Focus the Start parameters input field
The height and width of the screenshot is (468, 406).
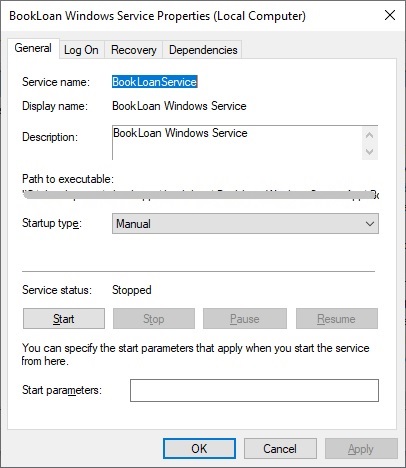[x=254, y=390]
